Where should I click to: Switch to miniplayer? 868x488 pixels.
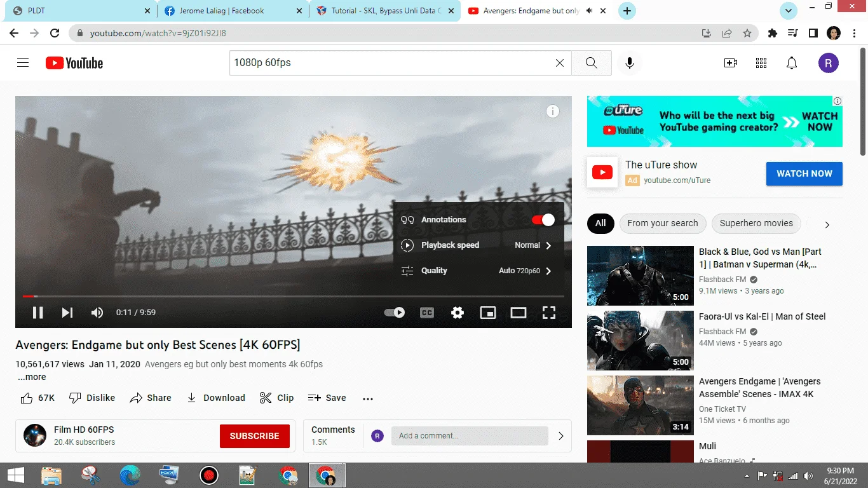(488, 312)
